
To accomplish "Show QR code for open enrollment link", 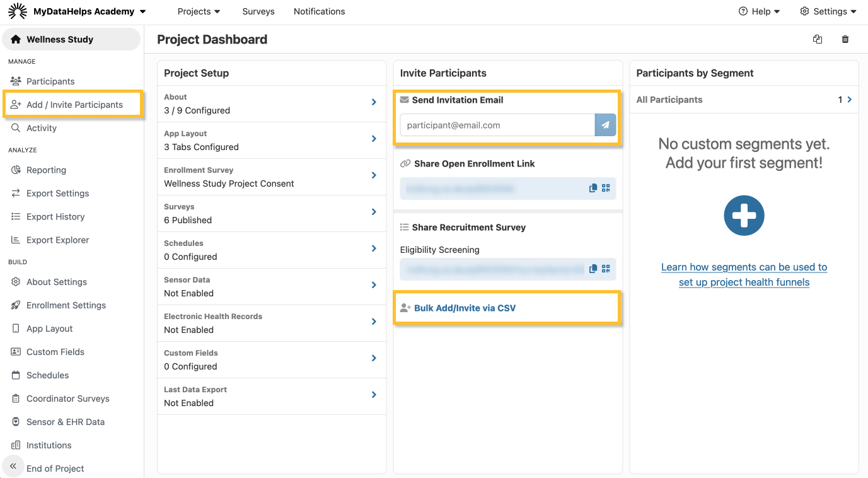I will 606,188.
